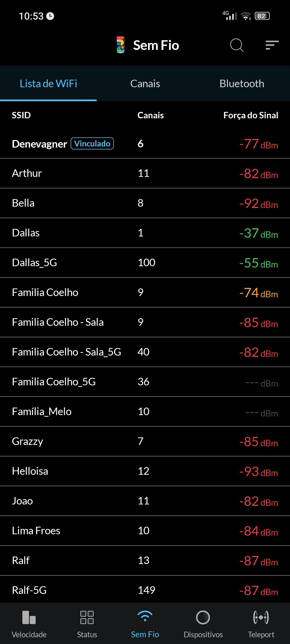Sort by Força do Sinal column header
This screenshot has height=644, width=290.
tap(251, 115)
